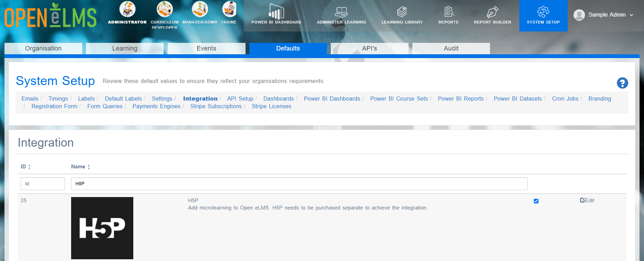Image resolution: width=644 pixels, height=261 pixels.
Task: Open the Power BI Datasets link
Action: click(518, 99)
